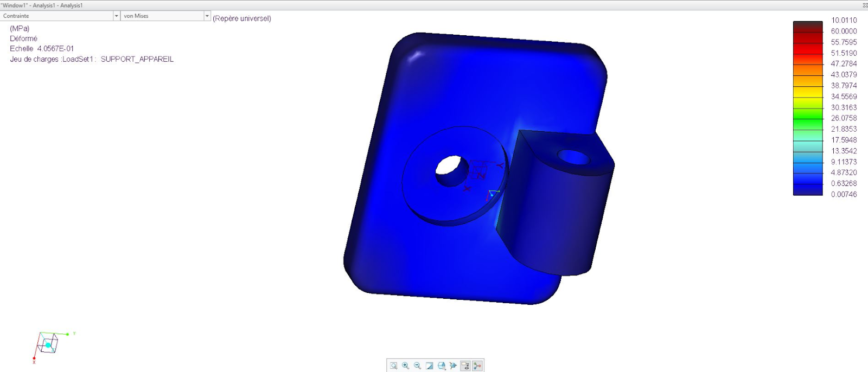Click the legend value 4.87320

[x=844, y=172]
